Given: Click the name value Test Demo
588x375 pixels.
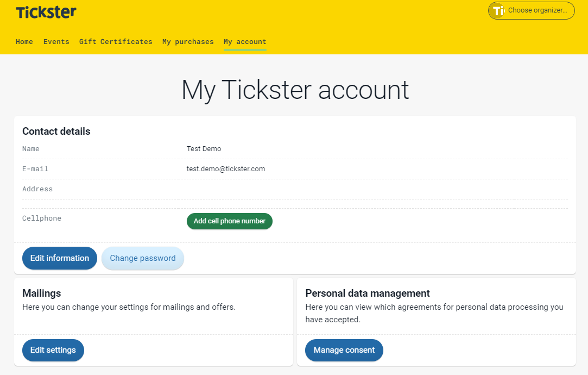Looking at the screenshot, I should [x=204, y=149].
